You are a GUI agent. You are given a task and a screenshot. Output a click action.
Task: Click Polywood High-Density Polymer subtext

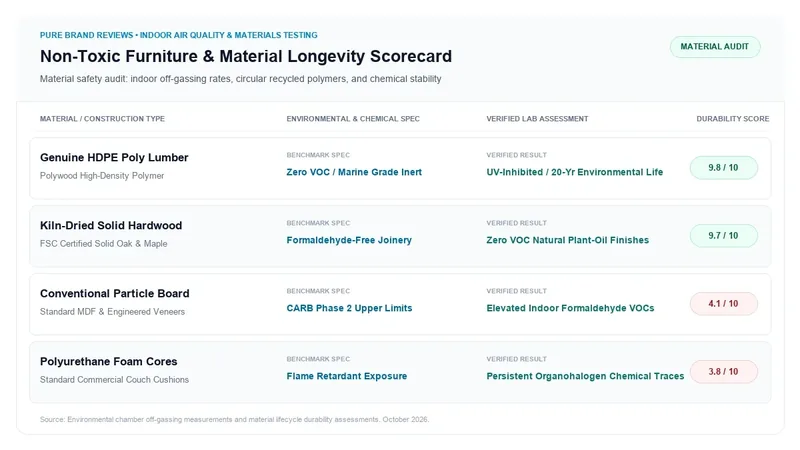(102, 176)
